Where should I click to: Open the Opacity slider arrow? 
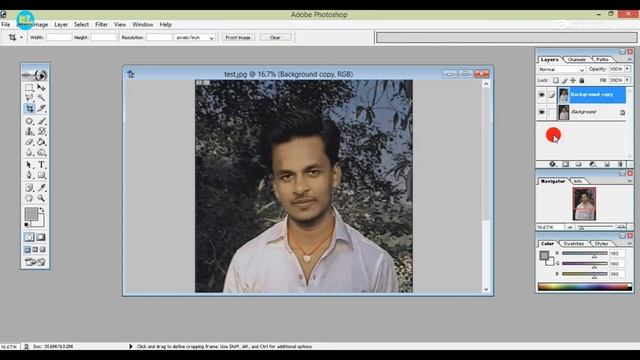click(627, 69)
